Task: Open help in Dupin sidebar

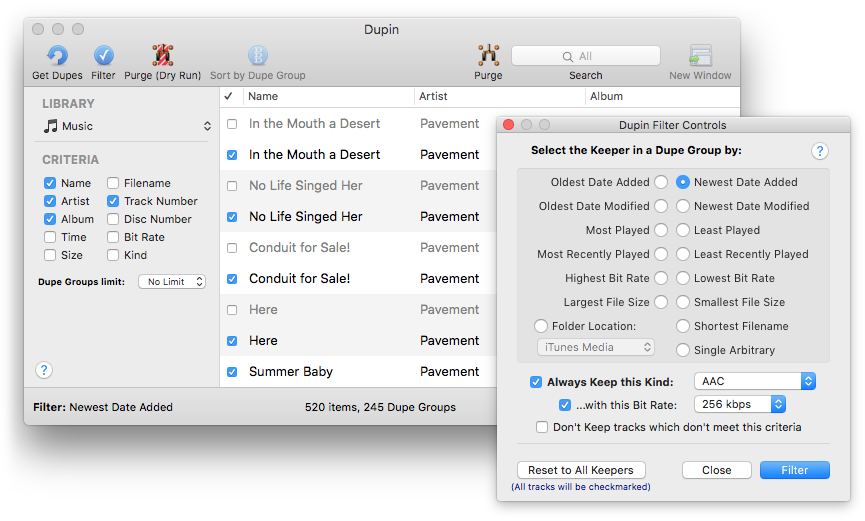Action: [x=44, y=370]
